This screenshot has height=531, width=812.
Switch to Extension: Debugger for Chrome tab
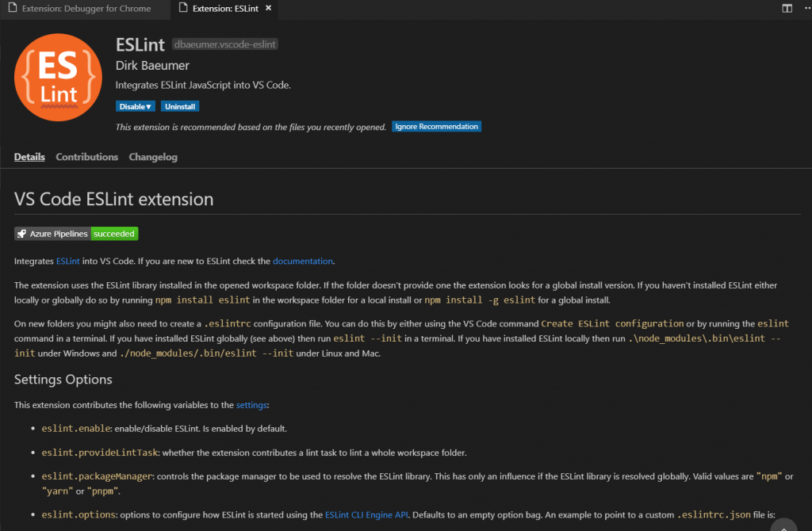click(86, 9)
